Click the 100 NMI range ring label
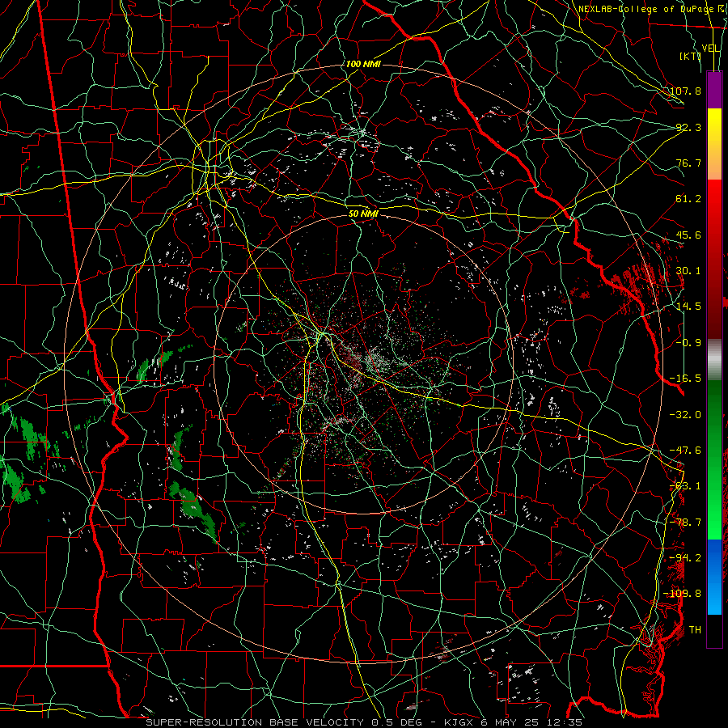728x728 pixels. pyautogui.click(x=363, y=64)
